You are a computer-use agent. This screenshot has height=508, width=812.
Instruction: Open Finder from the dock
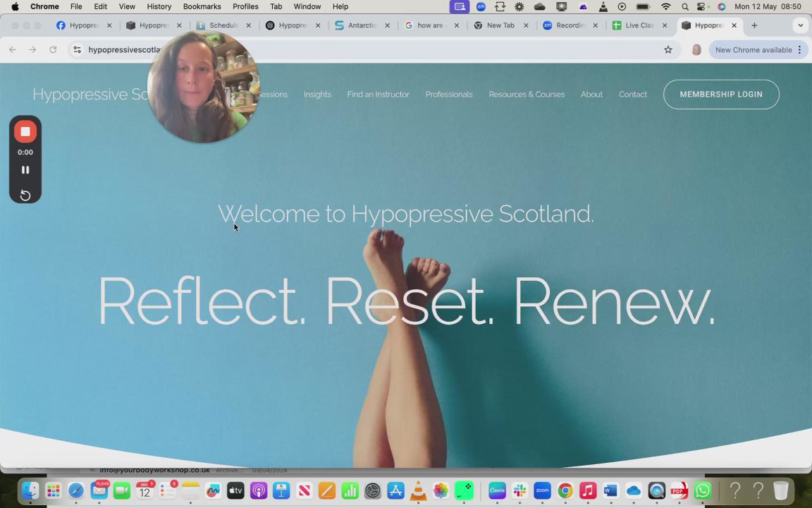coord(30,490)
